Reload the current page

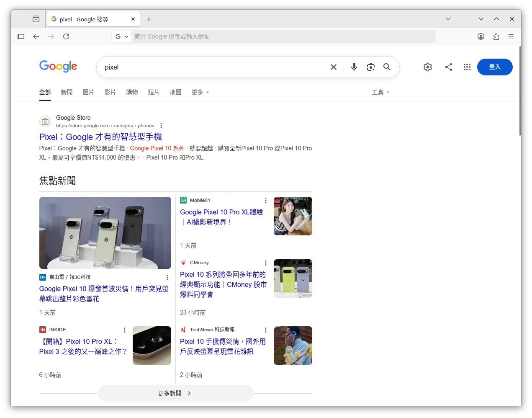click(x=66, y=36)
